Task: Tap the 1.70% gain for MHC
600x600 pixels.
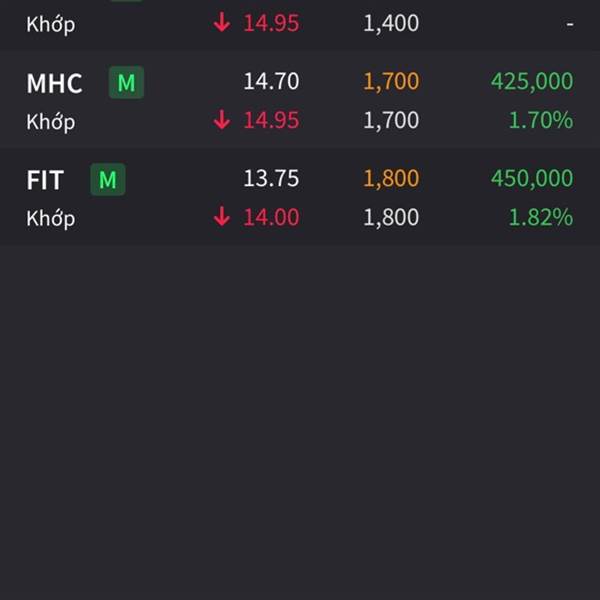Action: (541, 120)
